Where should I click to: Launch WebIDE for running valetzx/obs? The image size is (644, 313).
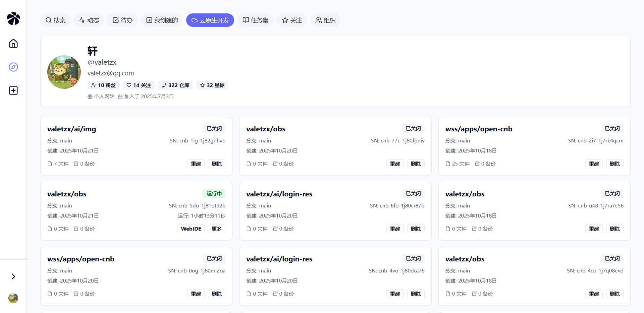191,229
